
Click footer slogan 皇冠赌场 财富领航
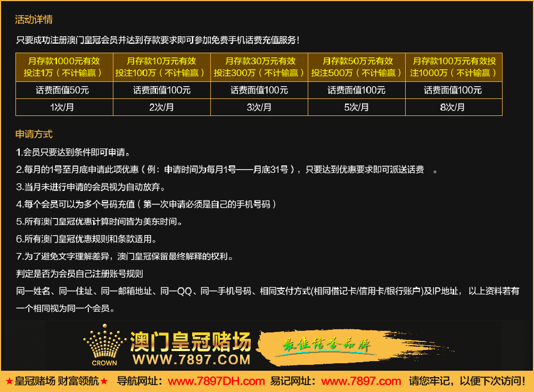point(57,381)
